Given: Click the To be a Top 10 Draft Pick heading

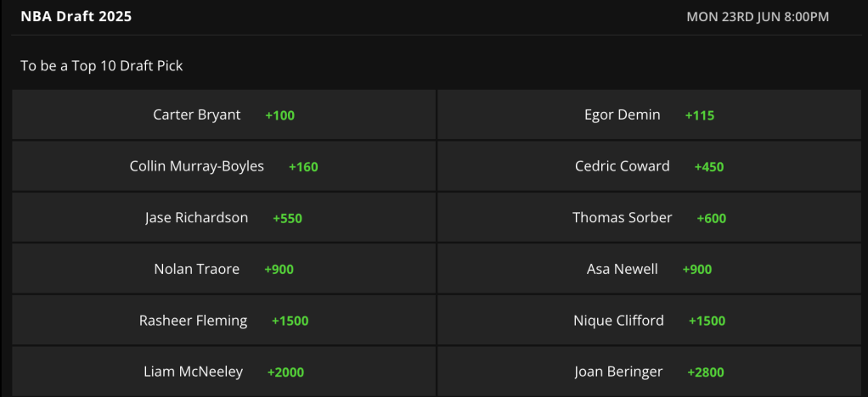Looking at the screenshot, I should tap(102, 66).
